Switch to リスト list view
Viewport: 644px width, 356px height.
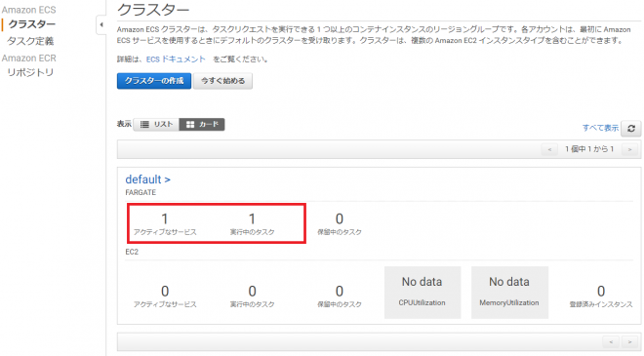(156, 125)
